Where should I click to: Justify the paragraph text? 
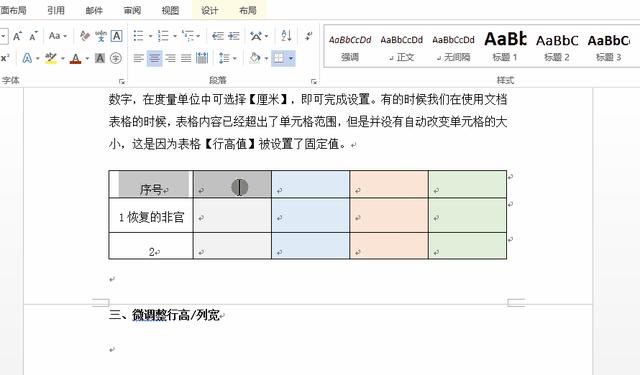tap(186, 58)
